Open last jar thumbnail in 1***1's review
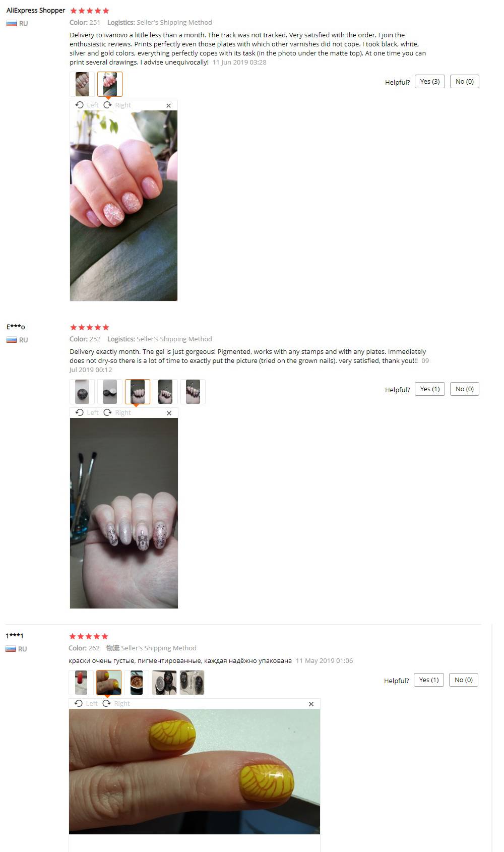Screen dimensions: 504x852 [x=192, y=683]
